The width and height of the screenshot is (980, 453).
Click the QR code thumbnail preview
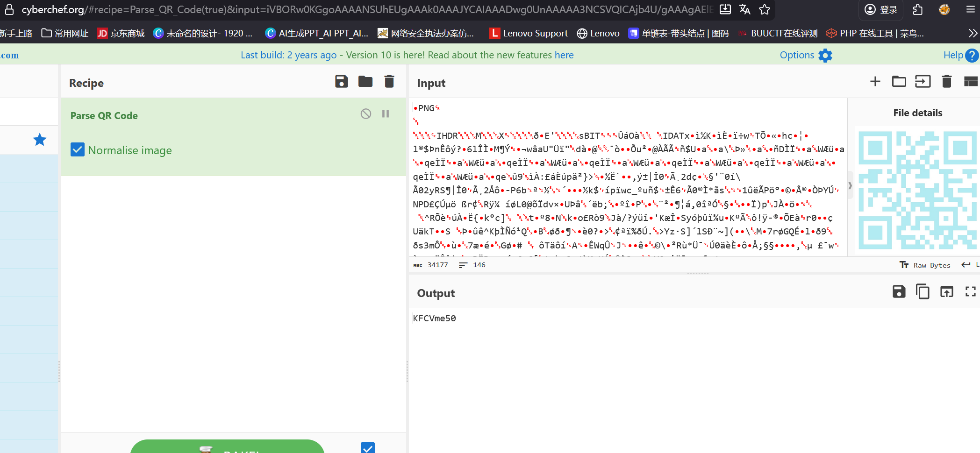click(917, 190)
